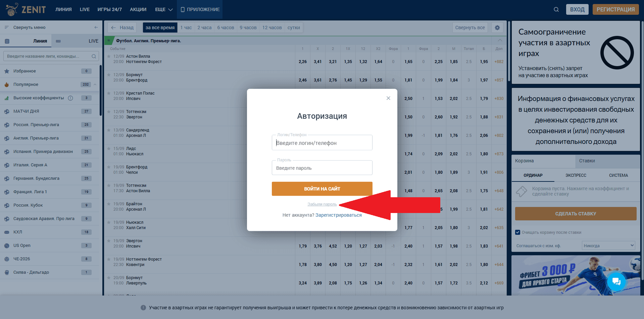Image resolution: width=644 pixels, height=319 pixels.
Task: Click the star next to Астон Вилла match
Action: (x=109, y=56)
